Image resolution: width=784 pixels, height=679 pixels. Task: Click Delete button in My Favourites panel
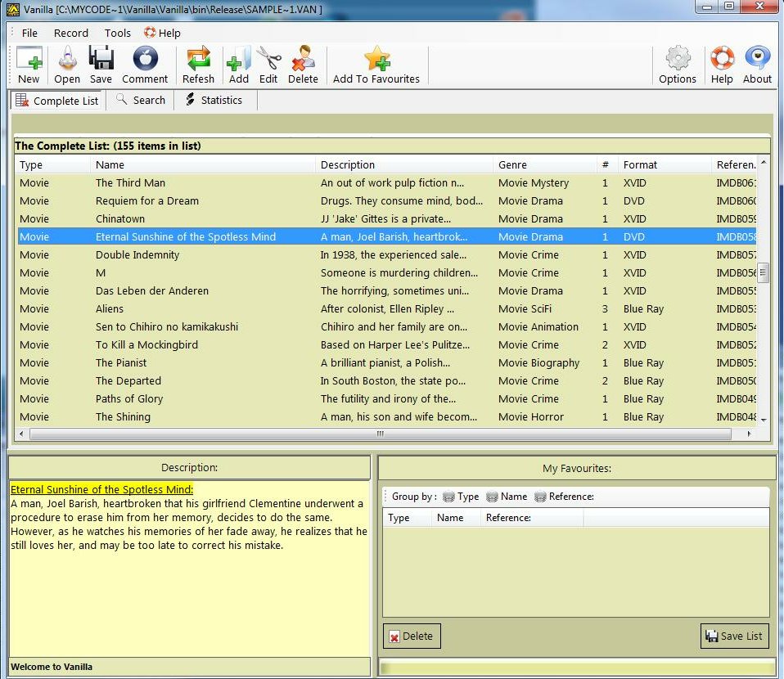coord(412,636)
